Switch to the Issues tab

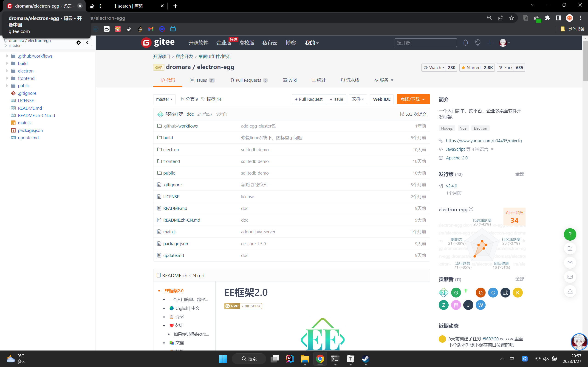202,80
